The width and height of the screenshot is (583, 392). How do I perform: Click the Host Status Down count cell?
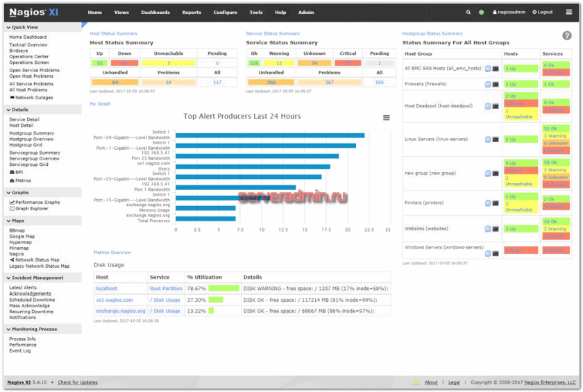click(124, 63)
